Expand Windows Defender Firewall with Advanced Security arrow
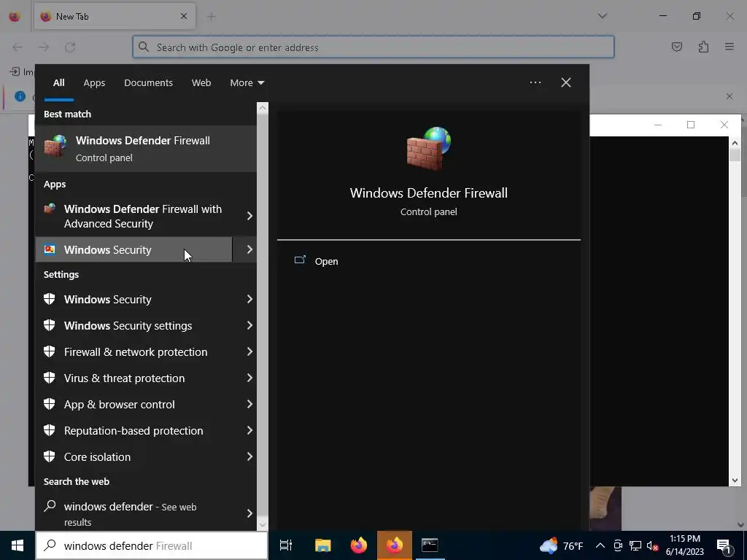Viewport: 747px width, 560px height. click(249, 216)
